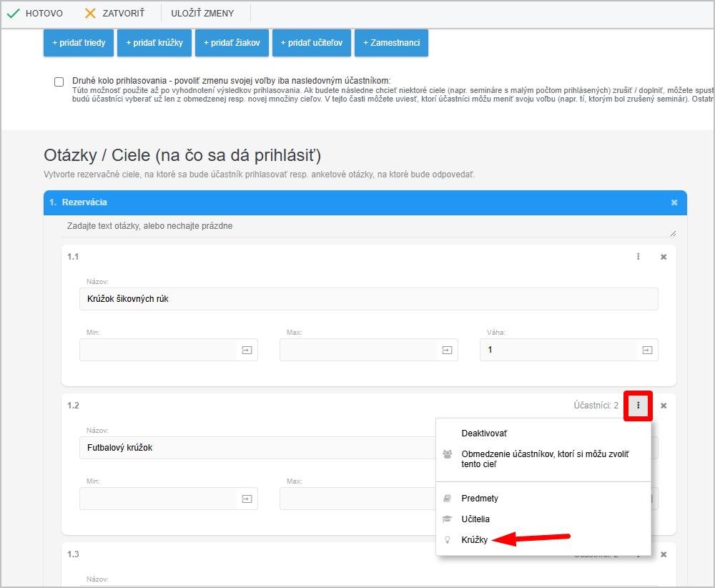Choose Krúžky from the dropdown menu
The height and width of the screenshot is (588, 715).
click(474, 540)
